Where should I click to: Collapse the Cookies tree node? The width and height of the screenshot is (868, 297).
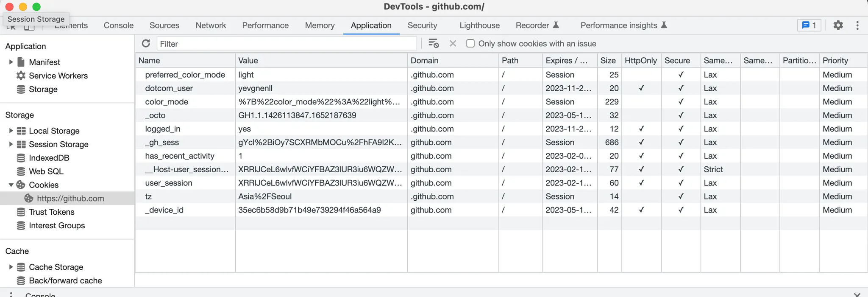[x=11, y=185]
